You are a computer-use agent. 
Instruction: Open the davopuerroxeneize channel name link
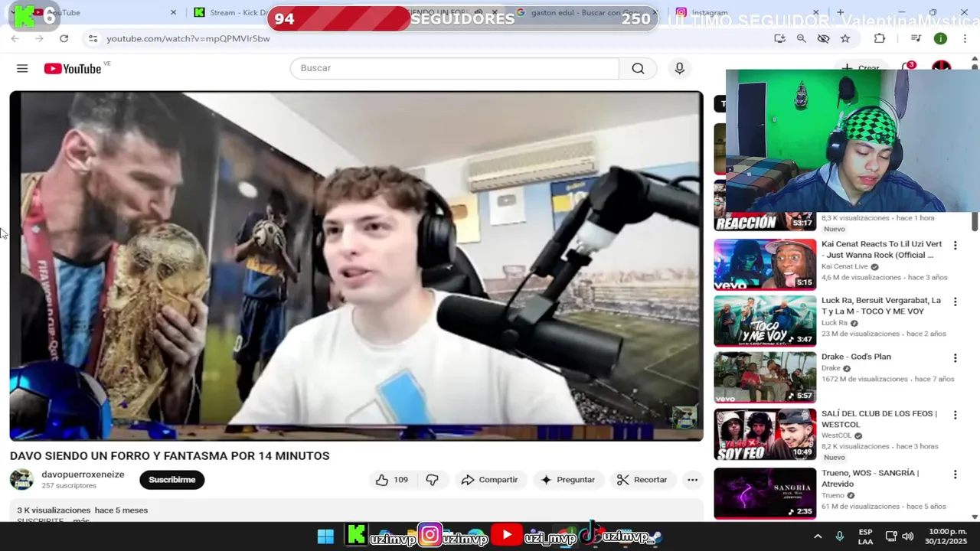tap(83, 474)
